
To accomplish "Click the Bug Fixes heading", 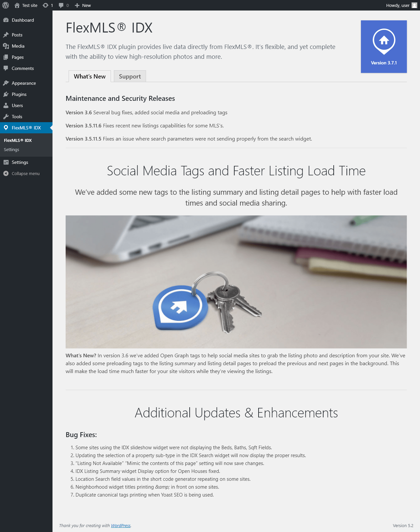I will [81, 434].
